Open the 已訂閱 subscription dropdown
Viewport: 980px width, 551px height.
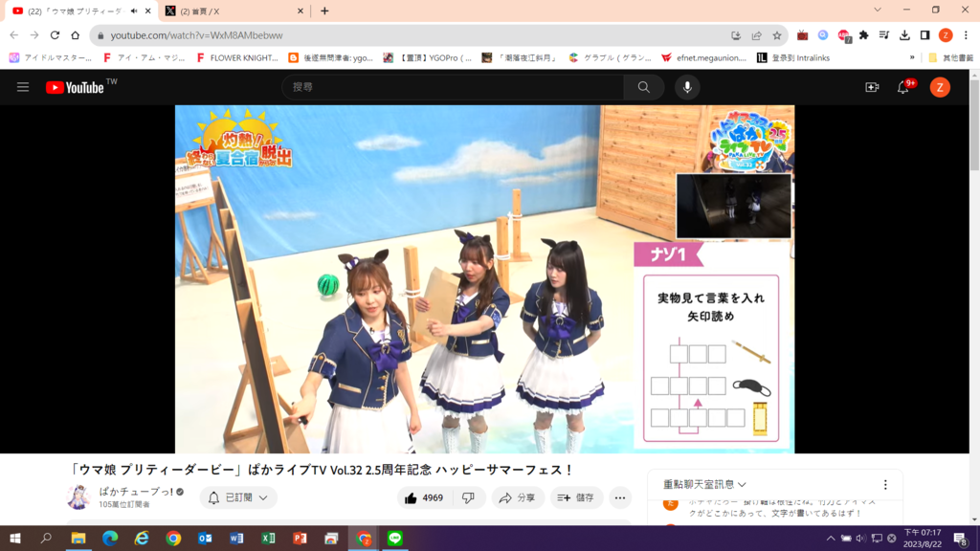tap(238, 497)
